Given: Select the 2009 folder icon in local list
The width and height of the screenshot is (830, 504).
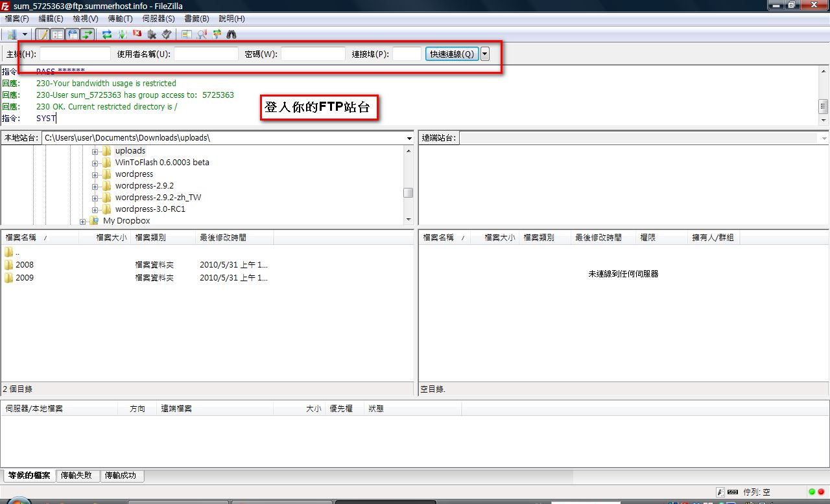Looking at the screenshot, I should [8, 278].
